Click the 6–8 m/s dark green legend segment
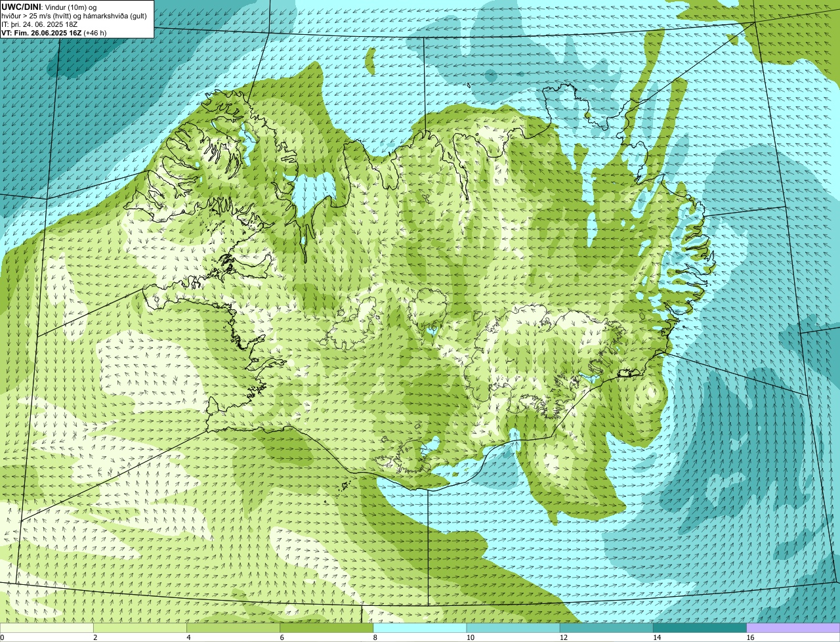Image resolution: width=840 pixels, height=642 pixels. [327, 628]
